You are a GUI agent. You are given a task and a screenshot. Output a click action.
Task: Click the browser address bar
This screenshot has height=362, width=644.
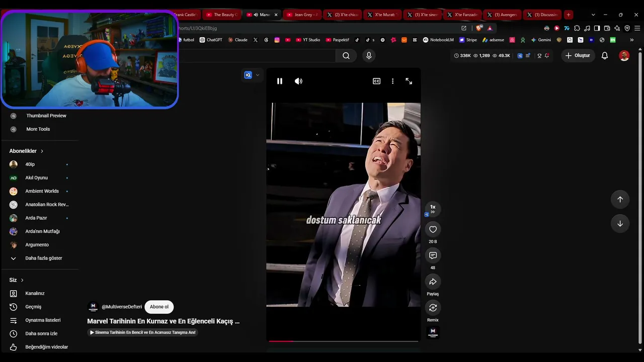(317, 28)
